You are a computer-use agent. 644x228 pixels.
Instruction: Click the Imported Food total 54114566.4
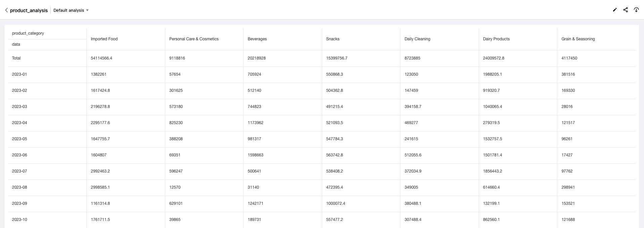point(101,58)
